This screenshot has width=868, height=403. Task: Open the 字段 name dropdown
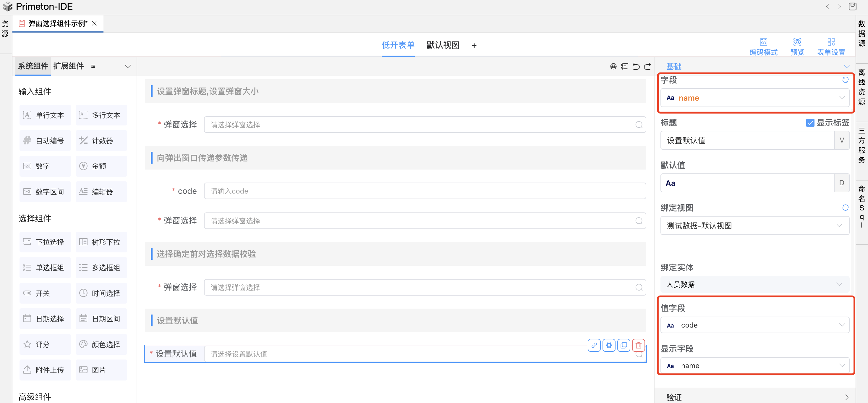click(x=754, y=98)
